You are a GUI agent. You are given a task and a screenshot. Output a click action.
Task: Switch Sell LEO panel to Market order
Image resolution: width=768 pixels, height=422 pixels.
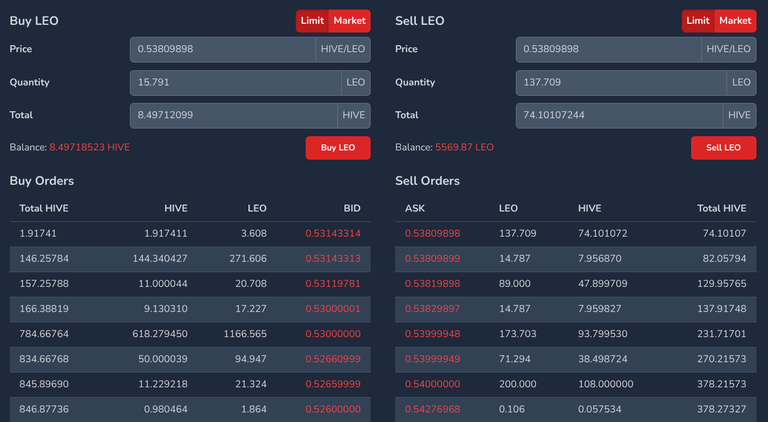pos(735,21)
